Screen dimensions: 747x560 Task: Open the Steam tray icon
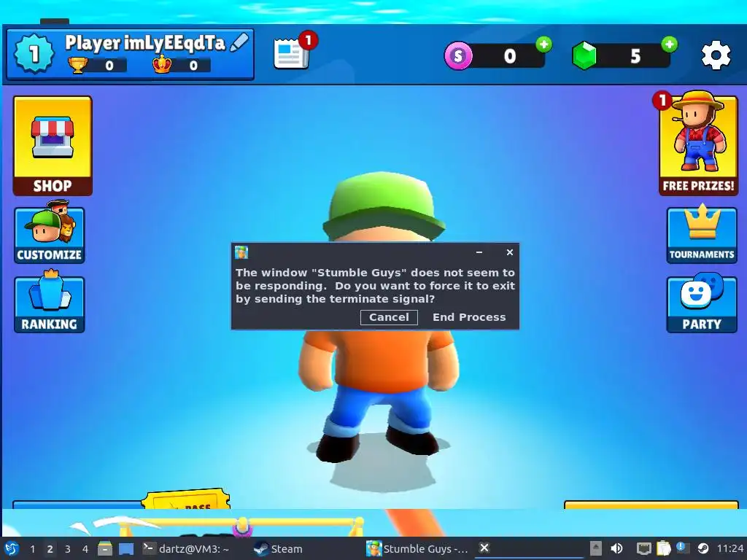pyautogui.click(x=703, y=548)
